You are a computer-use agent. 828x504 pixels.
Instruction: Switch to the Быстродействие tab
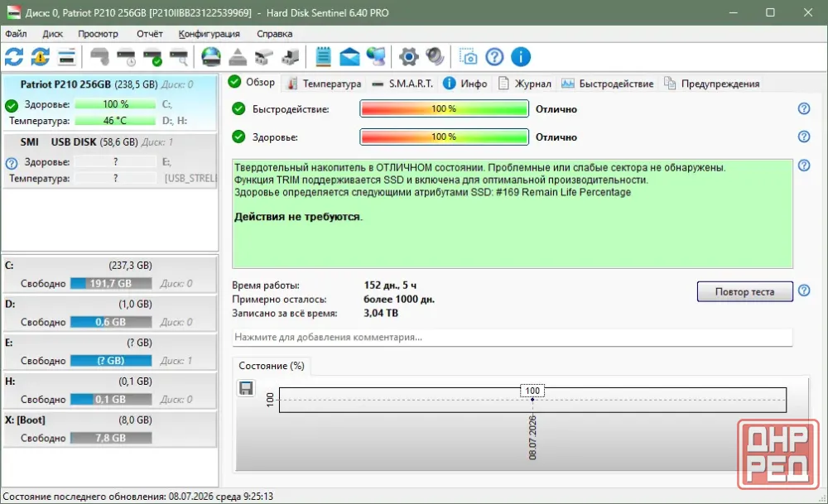tap(607, 84)
